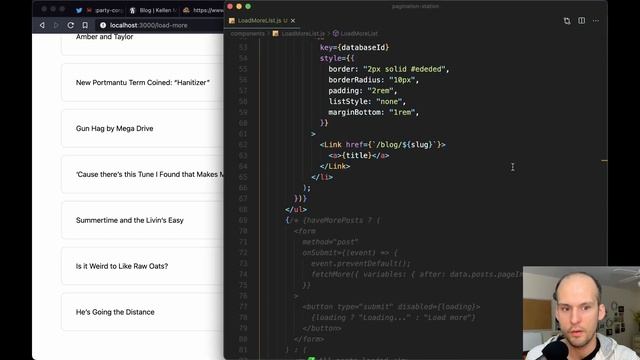
Task: Click the commented button type="submit" line
Action: click(x=391, y=307)
